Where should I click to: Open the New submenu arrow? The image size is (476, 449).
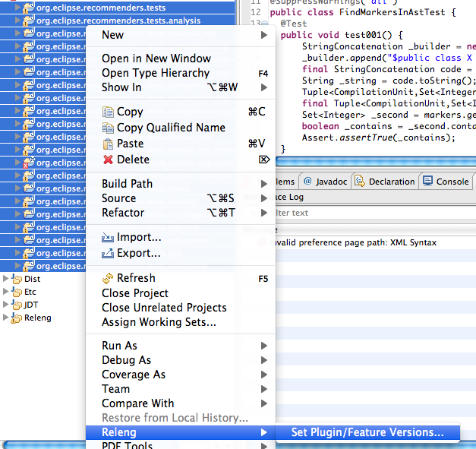(264, 35)
